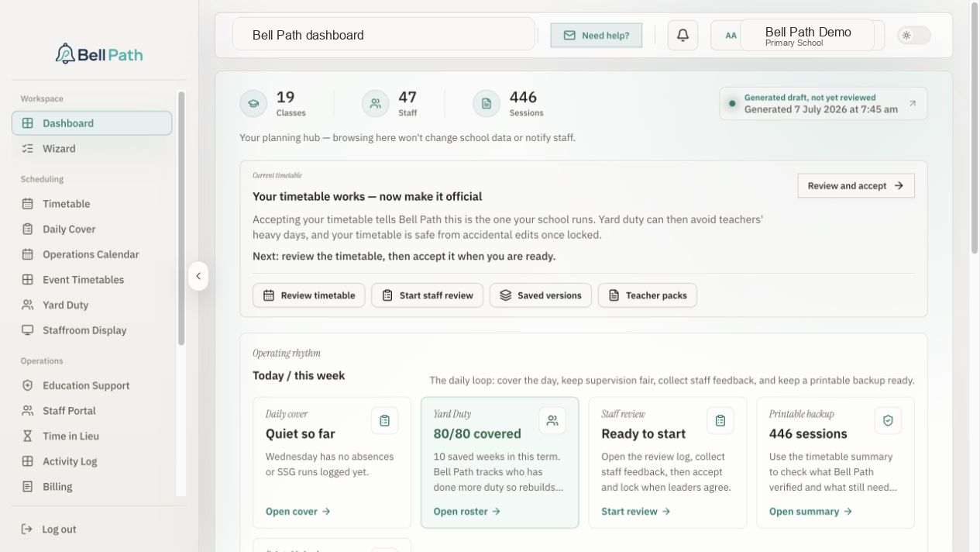The height and width of the screenshot is (552, 980).
Task: Click the Generated 7 July 2026 status text
Action: tap(821, 109)
